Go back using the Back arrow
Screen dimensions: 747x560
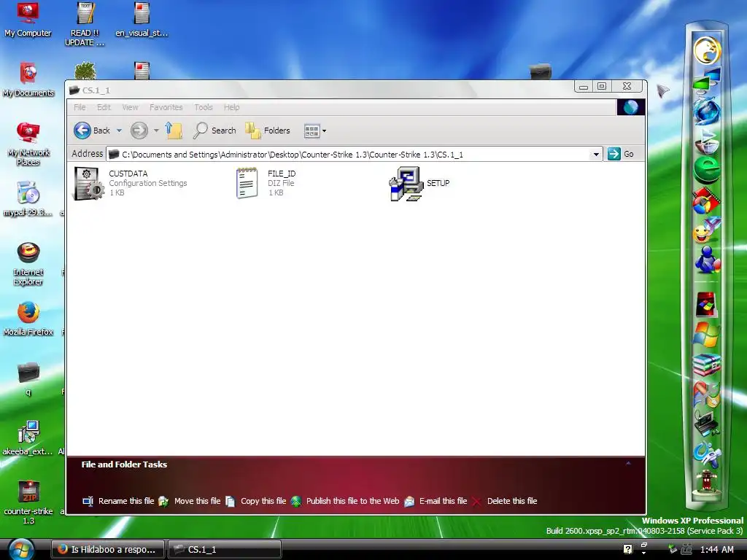pos(91,130)
